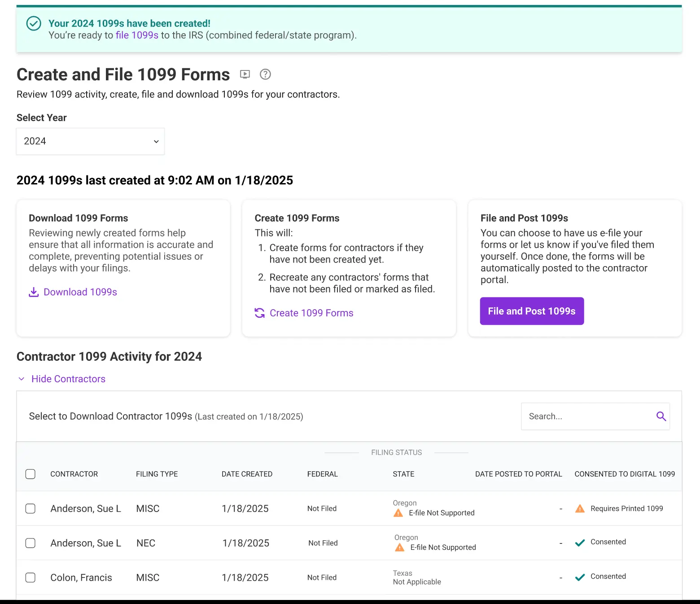Click the file 1099s link in the banner
Screen dimensions: 700x604
(136, 35)
